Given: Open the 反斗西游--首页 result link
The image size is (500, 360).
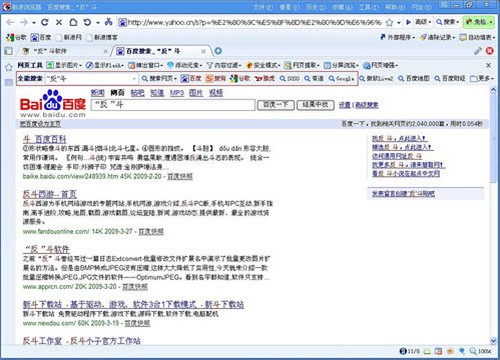Looking at the screenshot, I should 50,194.
